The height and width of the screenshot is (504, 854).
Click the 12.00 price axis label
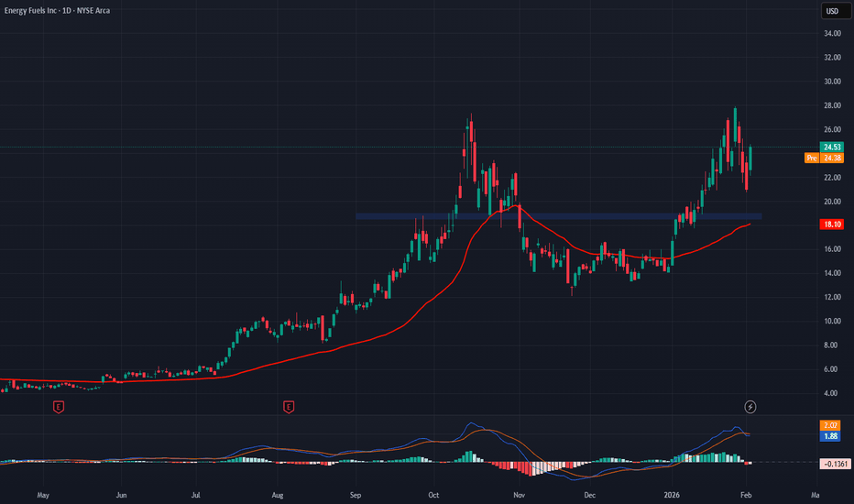click(832, 297)
